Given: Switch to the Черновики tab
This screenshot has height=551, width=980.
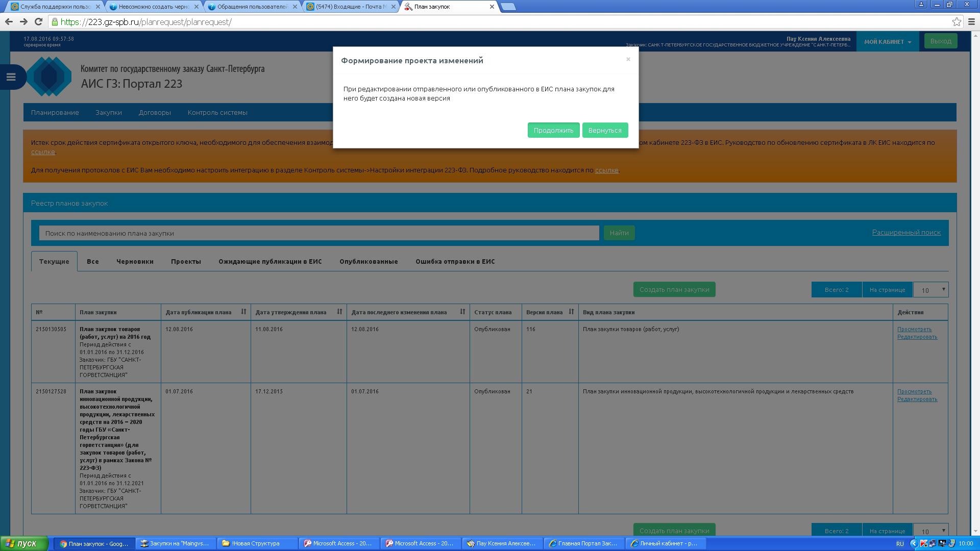Looking at the screenshot, I should tap(135, 261).
